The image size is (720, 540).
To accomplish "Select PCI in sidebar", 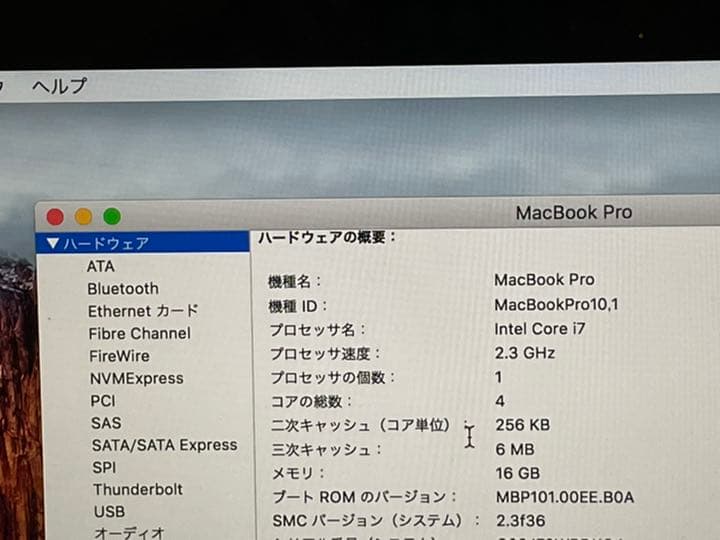I will (103, 401).
